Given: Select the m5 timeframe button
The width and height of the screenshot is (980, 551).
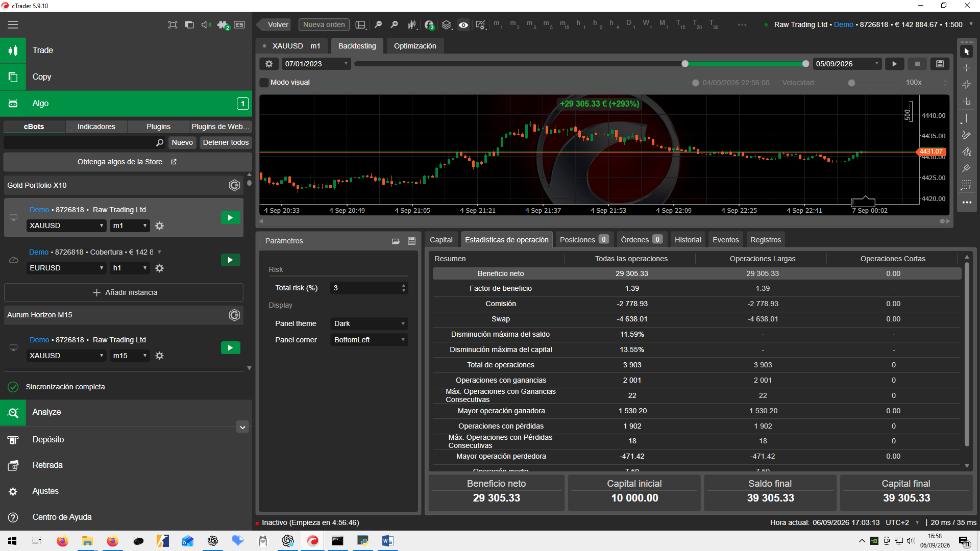Looking at the screenshot, I should click(548, 24).
